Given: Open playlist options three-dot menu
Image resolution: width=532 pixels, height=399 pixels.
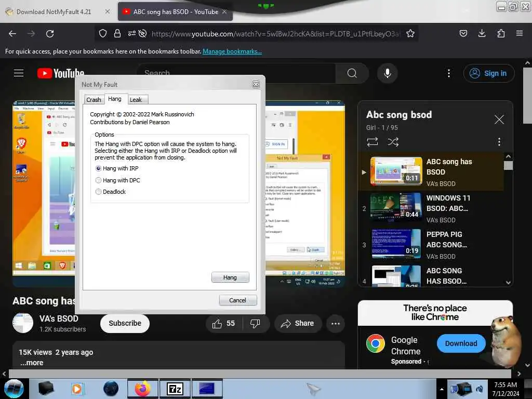Looking at the screenshot, I should (499, 141).
